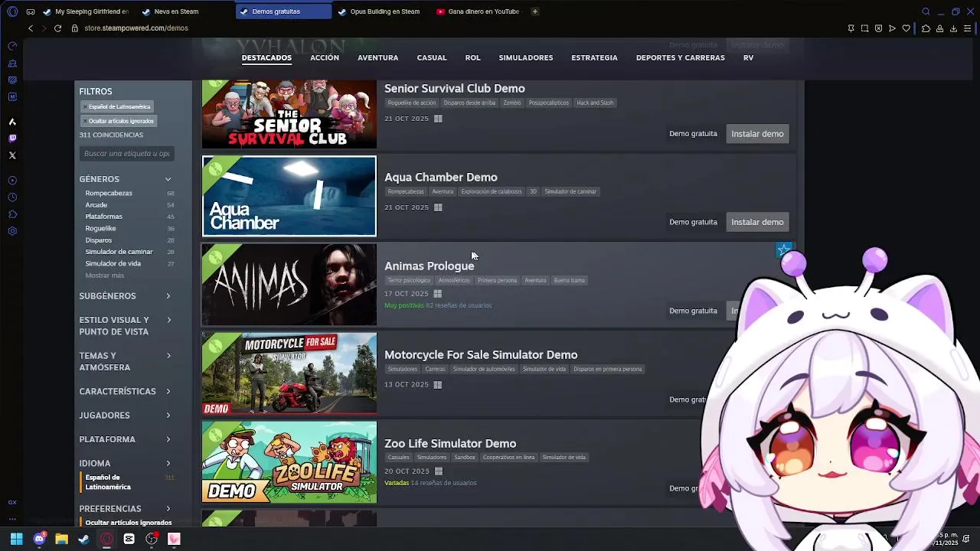
Task: Open browsing history clock icon in sidebar
Action: point(12,197)
